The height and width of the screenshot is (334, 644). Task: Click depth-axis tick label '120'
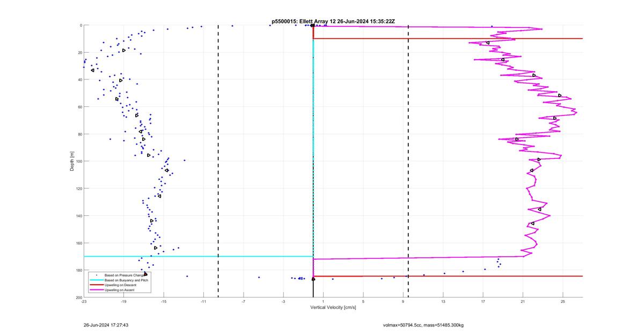click(x=78, y=188)
